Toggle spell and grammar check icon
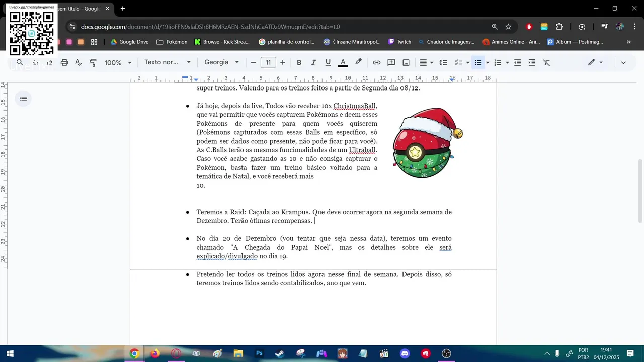This screenshot has height=362, width=644. click(79, 63)
